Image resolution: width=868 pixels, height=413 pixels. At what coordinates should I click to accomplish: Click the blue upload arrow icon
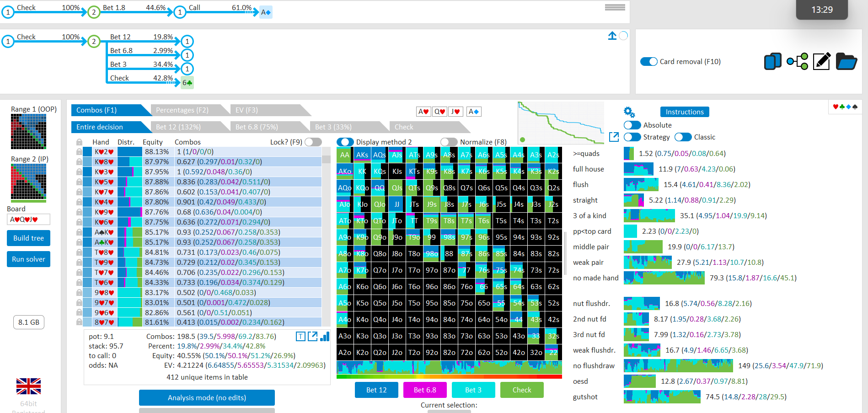[x=612, y=36]
